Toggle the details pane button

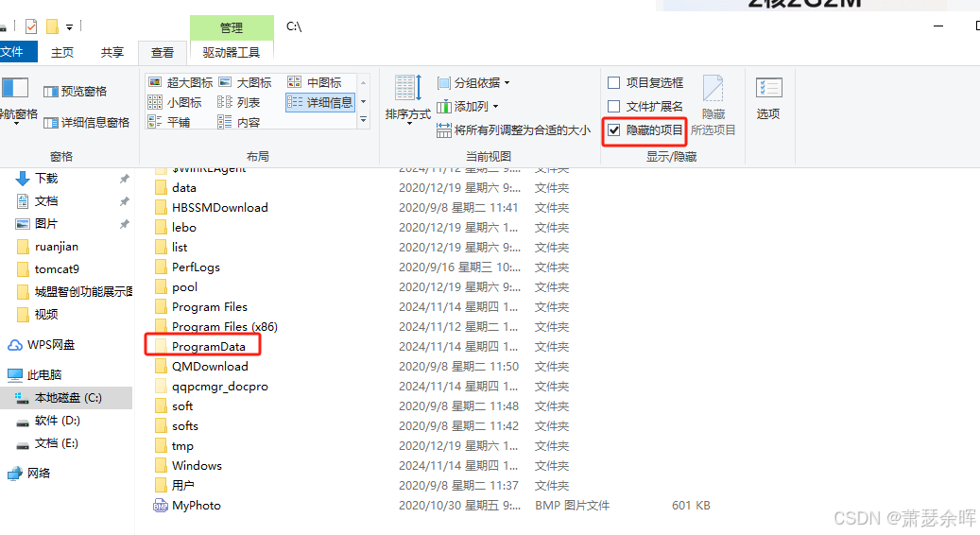86,123
